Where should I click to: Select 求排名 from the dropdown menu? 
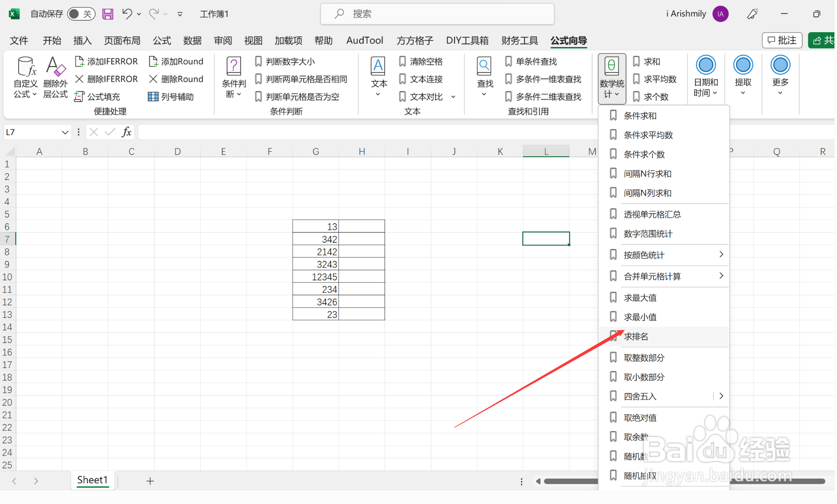636,337
